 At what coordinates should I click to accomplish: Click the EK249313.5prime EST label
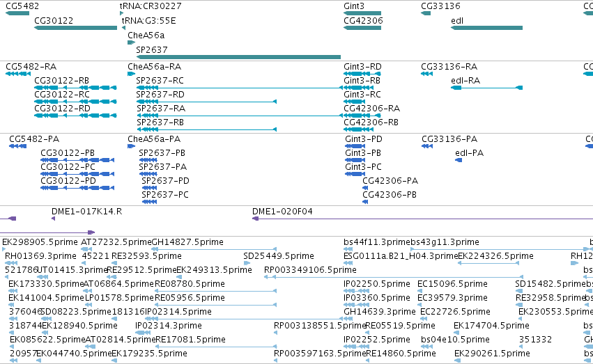point(214,270)
